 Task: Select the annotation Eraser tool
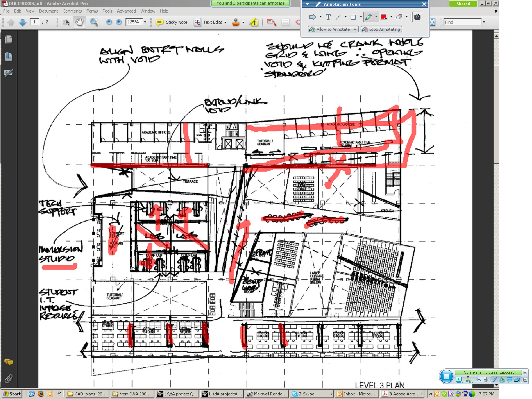click(x=399, y=17)
